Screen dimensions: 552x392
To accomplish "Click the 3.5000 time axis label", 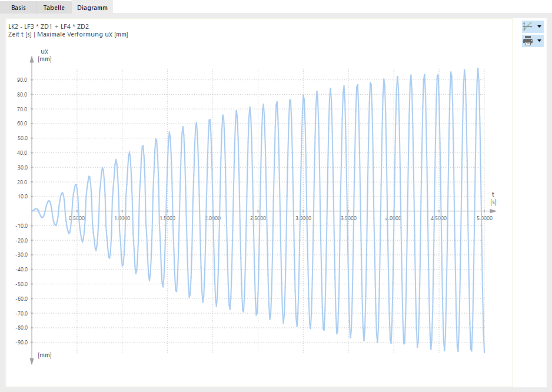I will [x=348, y=218].
